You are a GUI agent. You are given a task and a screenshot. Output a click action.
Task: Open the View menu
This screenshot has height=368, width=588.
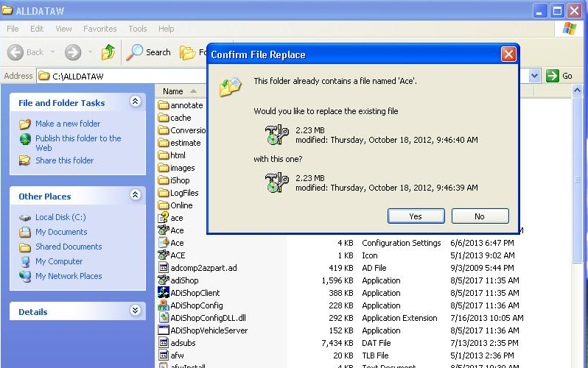click(x=63, y=29)
